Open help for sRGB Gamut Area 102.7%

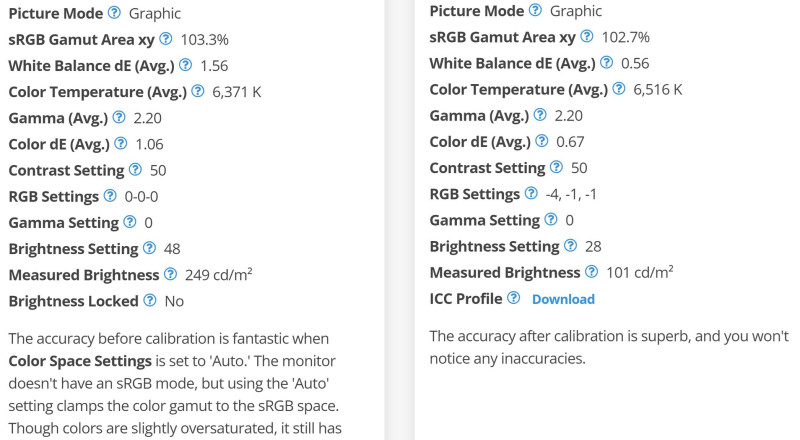[587, 36]
